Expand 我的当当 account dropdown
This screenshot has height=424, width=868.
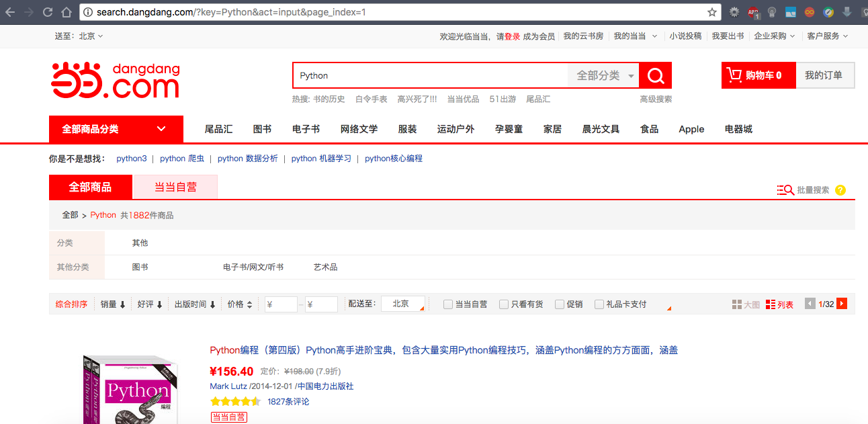click(x=636, y=36)
